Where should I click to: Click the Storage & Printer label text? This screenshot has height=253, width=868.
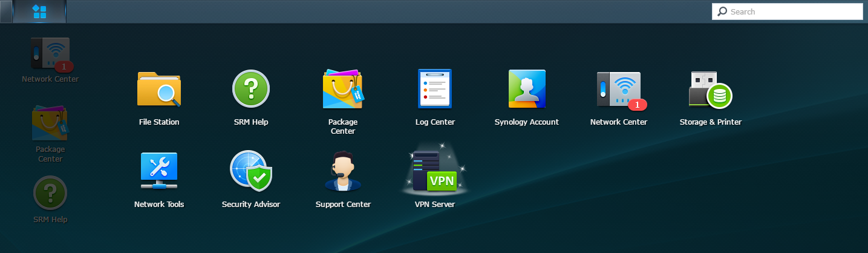[711, 122]
